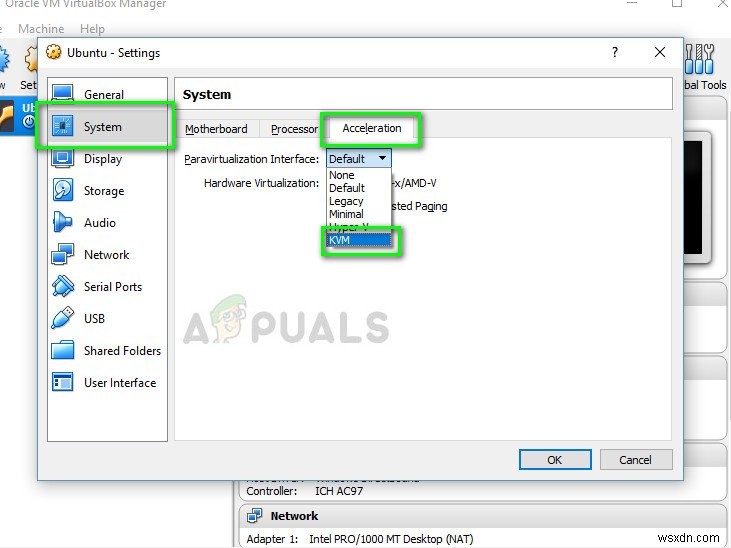Switch to the Processor tab

294,129
